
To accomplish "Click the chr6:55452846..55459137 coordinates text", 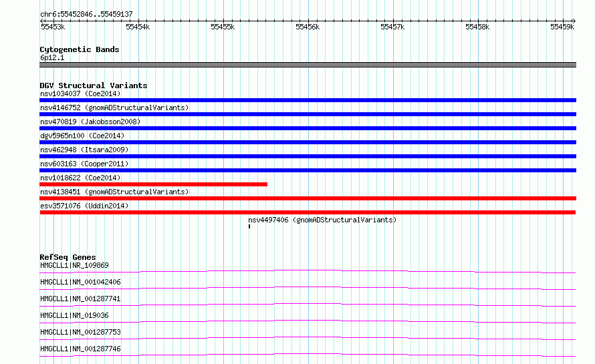I will pos(86,15).
